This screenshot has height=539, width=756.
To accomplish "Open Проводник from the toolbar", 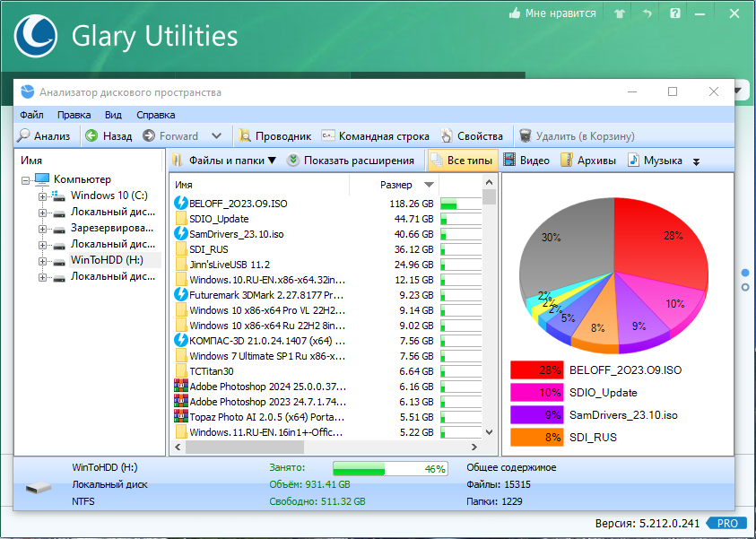I will pos(274,136).
